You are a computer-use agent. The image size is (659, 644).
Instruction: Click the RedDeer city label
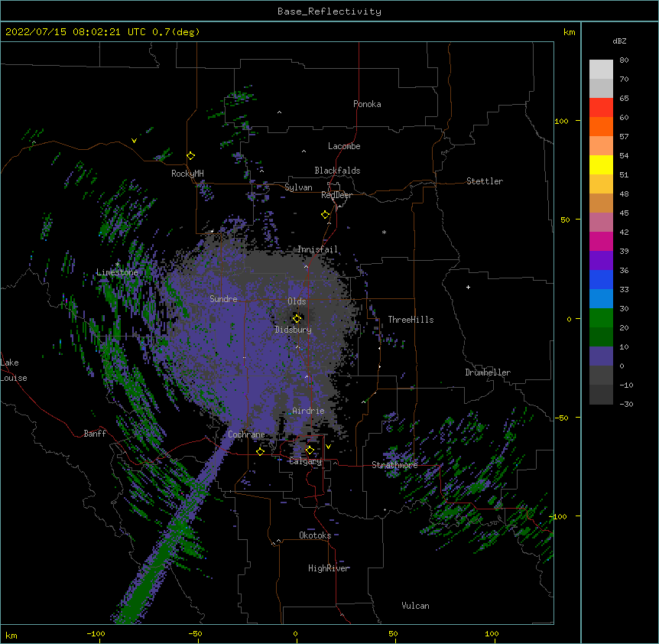click(336, 195)
